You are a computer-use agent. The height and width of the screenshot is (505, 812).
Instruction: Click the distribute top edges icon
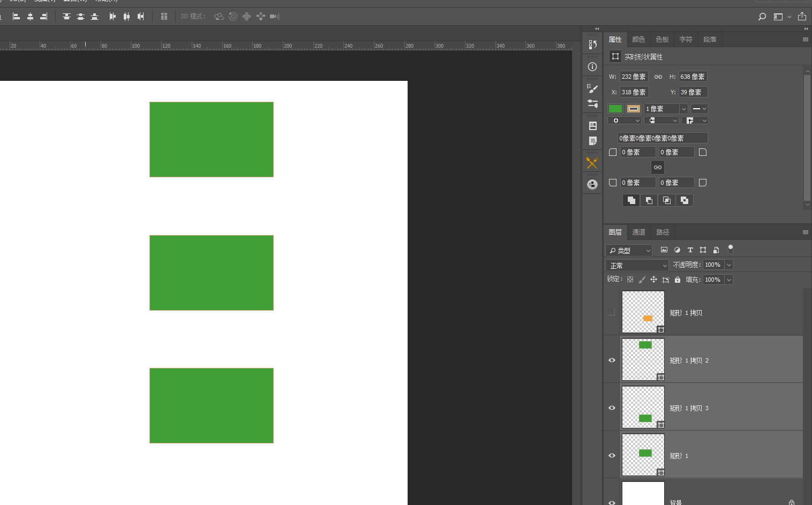pos(66,17)
